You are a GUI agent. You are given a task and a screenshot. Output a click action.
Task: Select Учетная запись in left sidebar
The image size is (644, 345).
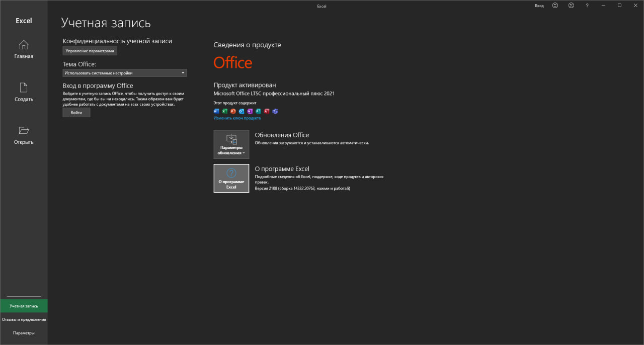[x=24, y=306]
